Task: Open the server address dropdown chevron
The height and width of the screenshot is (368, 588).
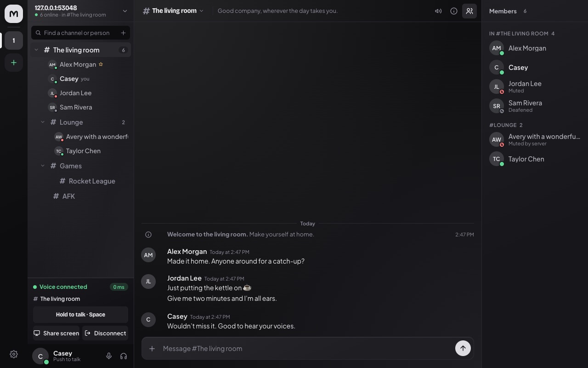Action: 124,11
